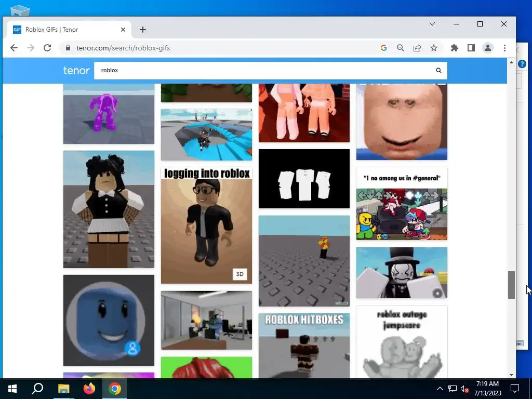Submit search with magnifier button
The height and width of the screenshot is (399, 532).
(438, 70)
